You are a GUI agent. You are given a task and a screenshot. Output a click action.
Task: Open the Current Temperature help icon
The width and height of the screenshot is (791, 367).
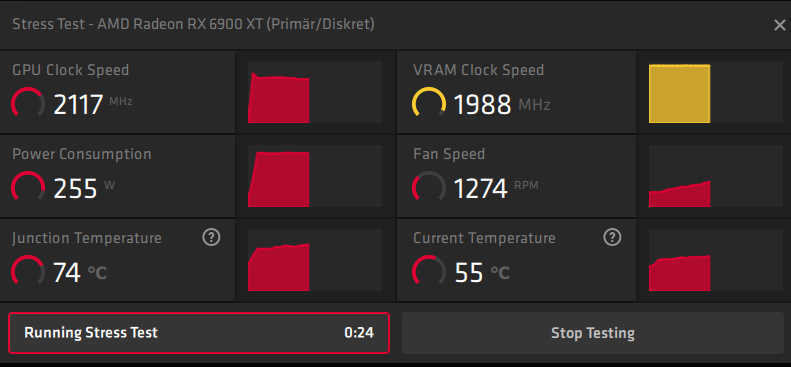click(612, 237)
